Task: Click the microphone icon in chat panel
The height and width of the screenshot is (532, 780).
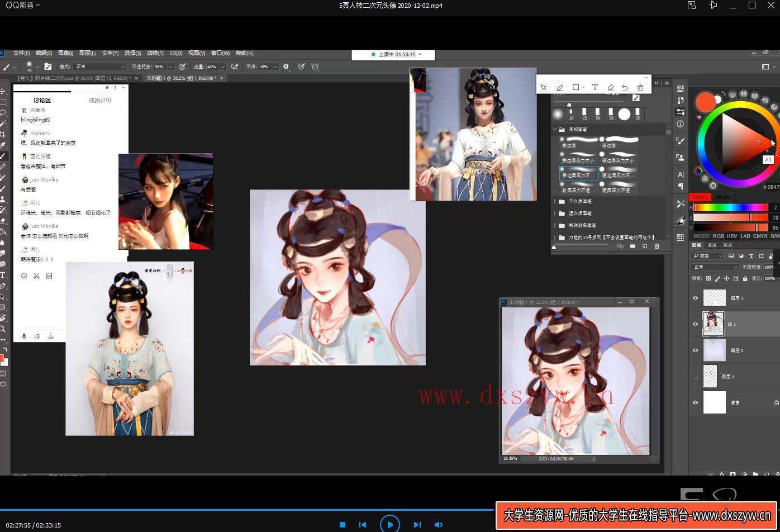Action: tap(24, 336)
